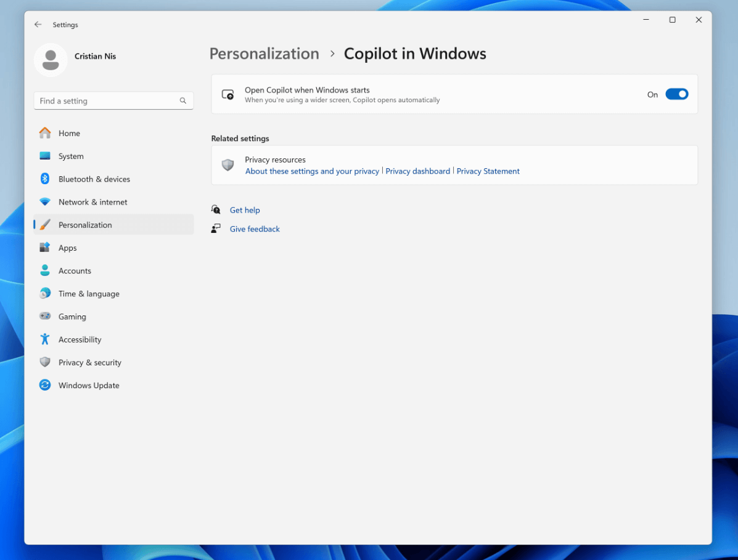
Task: Turn off Open Copilot when Windows starts
Action: (x=676, y=94)
